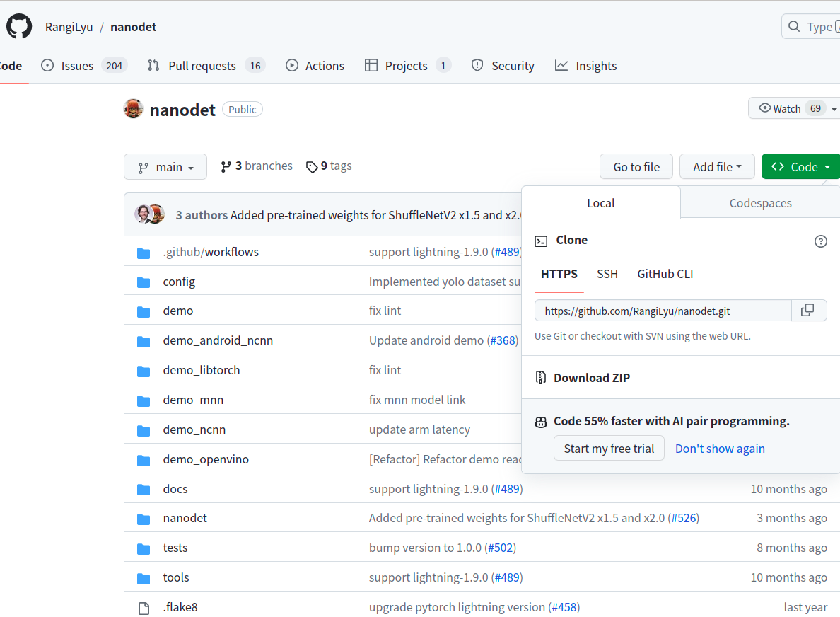Image resolution: width=840 pixels, height=617 pixels.
Task: Click the Security shield icon
Action: point(477,65)
